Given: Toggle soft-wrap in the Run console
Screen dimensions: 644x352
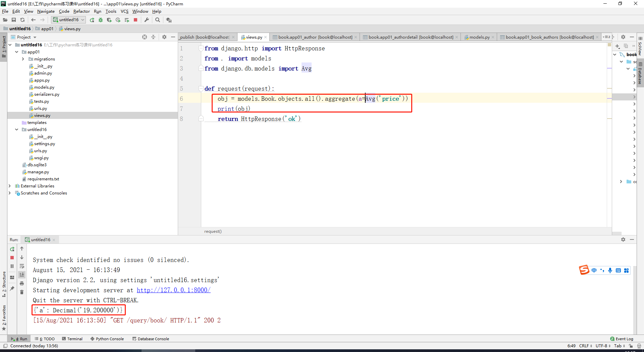Looking at the screenshot, I should tap(22, 266).
